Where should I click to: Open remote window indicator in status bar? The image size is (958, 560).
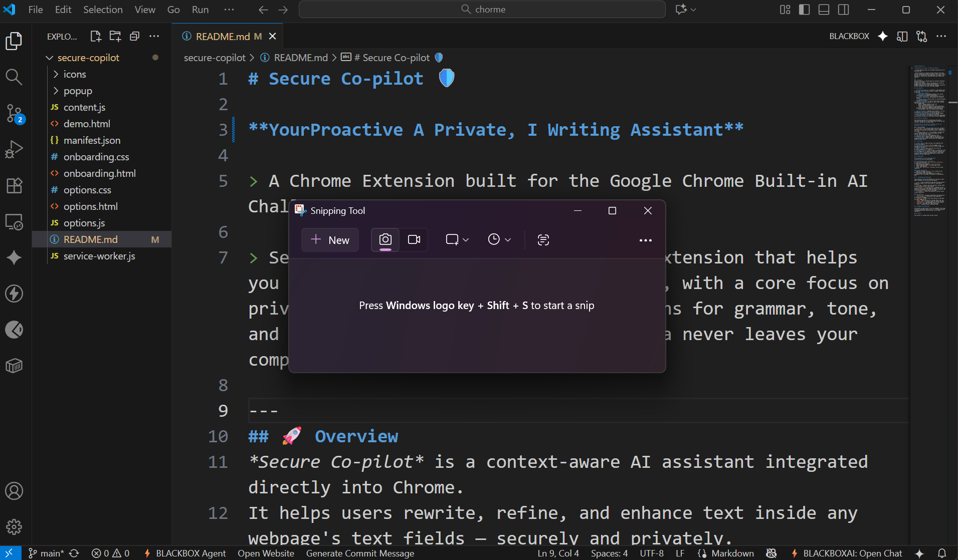click(10, 553)
